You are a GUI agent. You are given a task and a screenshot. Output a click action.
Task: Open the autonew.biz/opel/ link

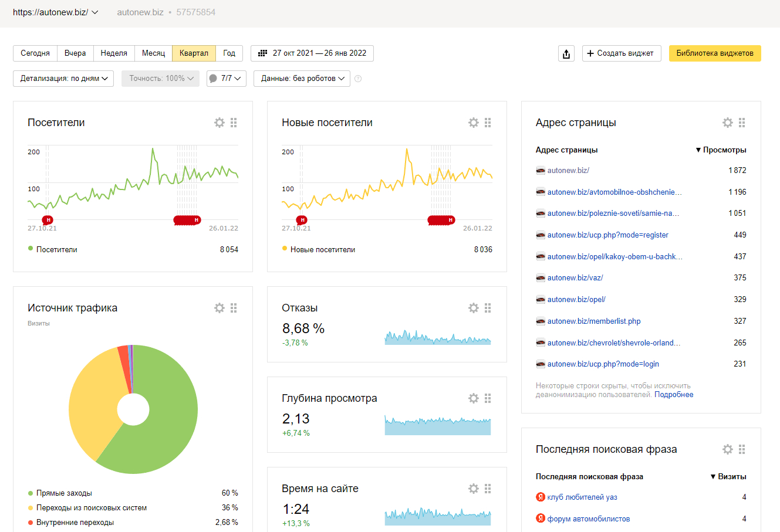point(576,300)
